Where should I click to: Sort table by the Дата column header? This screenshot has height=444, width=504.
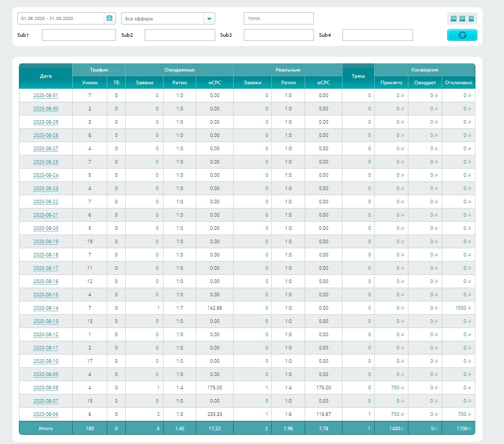click(x=45, y=76)
